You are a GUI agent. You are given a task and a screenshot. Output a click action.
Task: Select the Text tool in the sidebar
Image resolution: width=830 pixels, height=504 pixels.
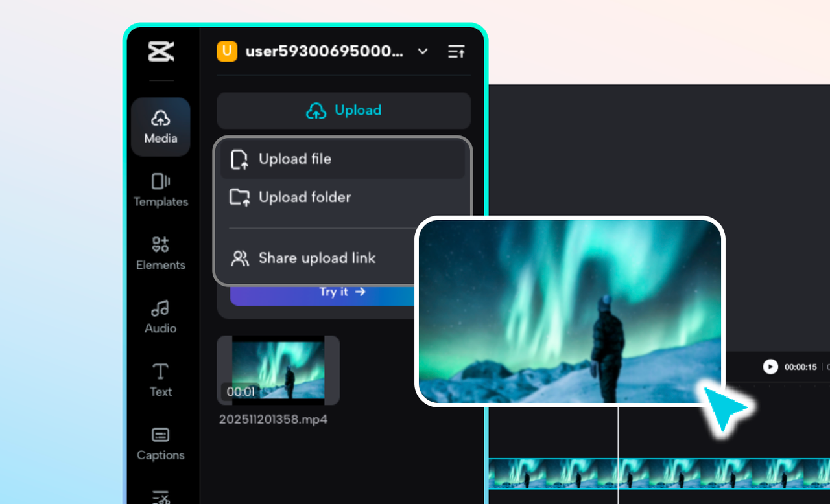coord(160,379)
